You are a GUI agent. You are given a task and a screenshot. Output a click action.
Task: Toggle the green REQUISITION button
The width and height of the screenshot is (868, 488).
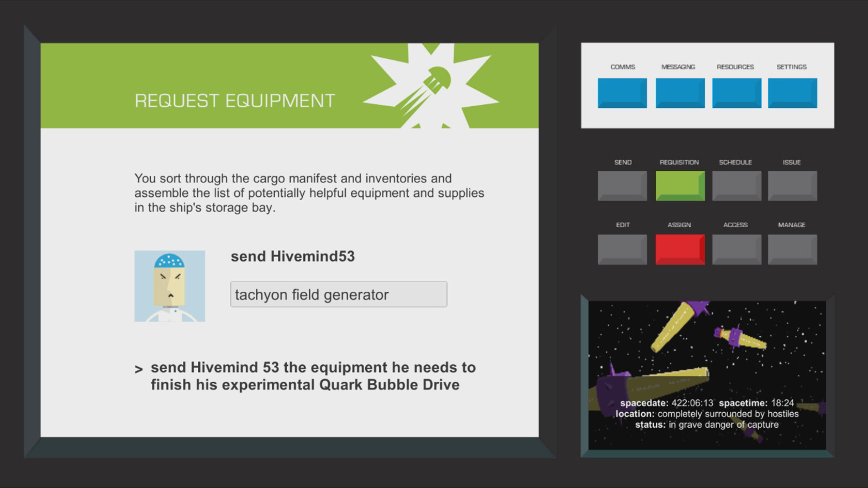click(x=680, y=185)
